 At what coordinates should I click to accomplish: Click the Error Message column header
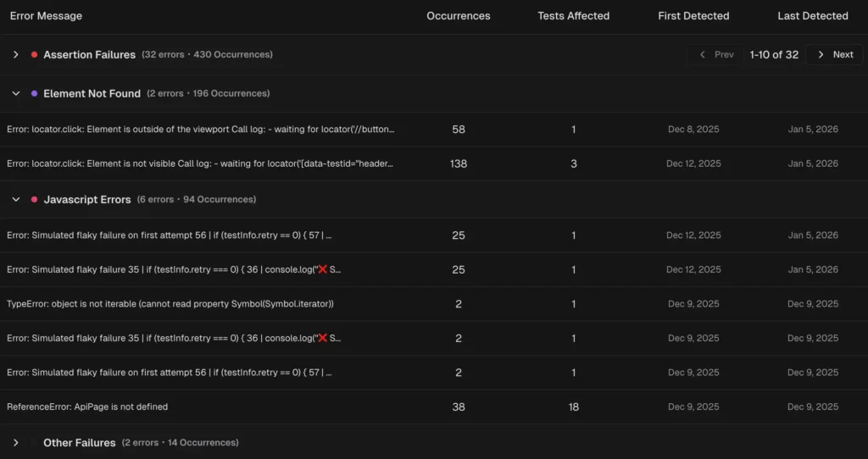point(46,16)
